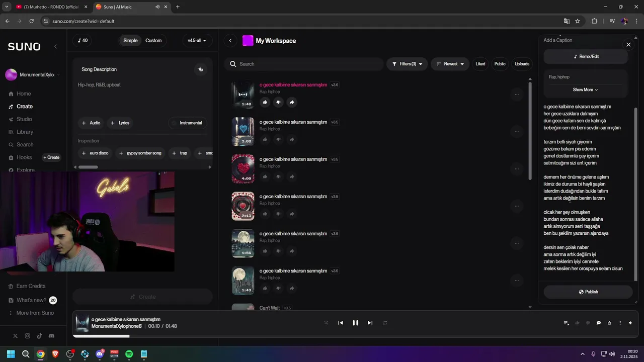Select Simple mode

pyautogui.click(x=130, y=41)
